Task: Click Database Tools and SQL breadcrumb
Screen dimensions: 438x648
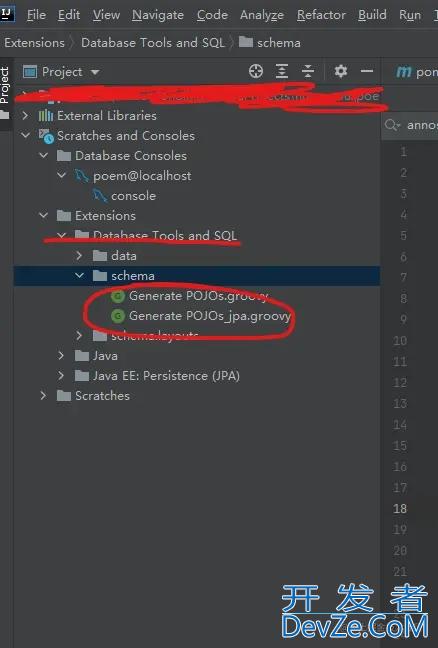Action: click(153, 43)
